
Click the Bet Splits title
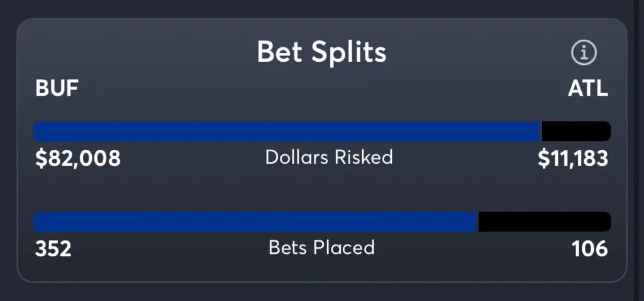[x=321, y=53]
